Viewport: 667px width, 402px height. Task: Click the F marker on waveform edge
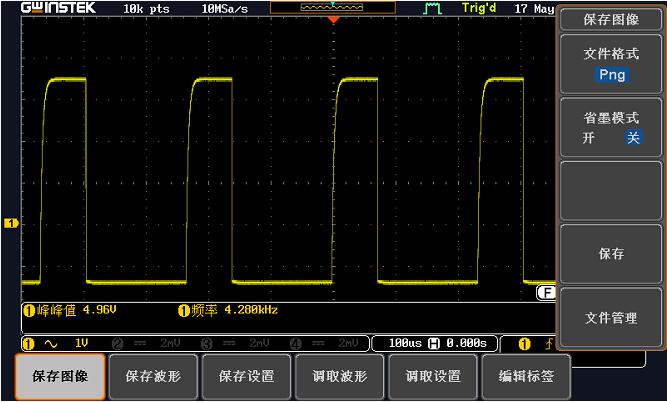pos(546,291)
